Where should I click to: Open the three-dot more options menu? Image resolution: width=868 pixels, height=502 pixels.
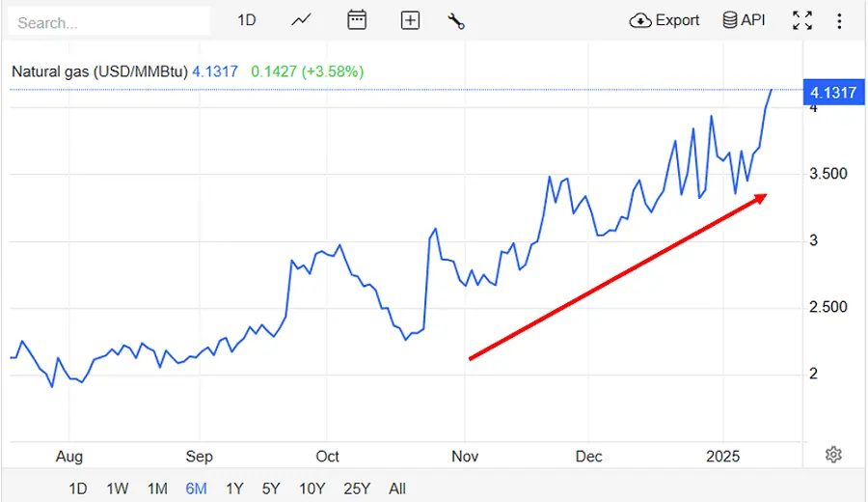pyautogui.click(x=841, y=20)
